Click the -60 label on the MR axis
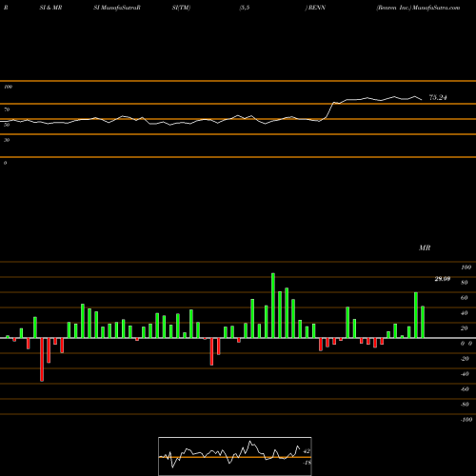Screen dimensions: 476x476 click(465, 389)
